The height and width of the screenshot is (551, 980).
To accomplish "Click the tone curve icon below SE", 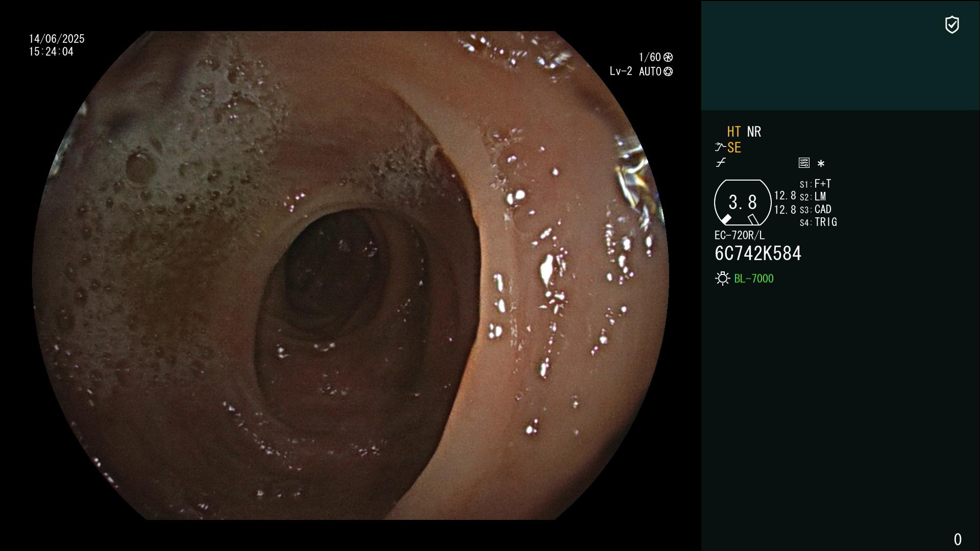I will (721, 163).
